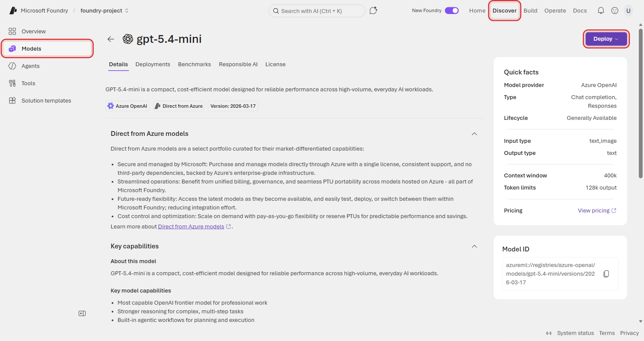Image resolution: width=644 pixels, height=341 pixels.
Task: Click the Generally Available lifecycle value
Action: [x=592, y=118]
